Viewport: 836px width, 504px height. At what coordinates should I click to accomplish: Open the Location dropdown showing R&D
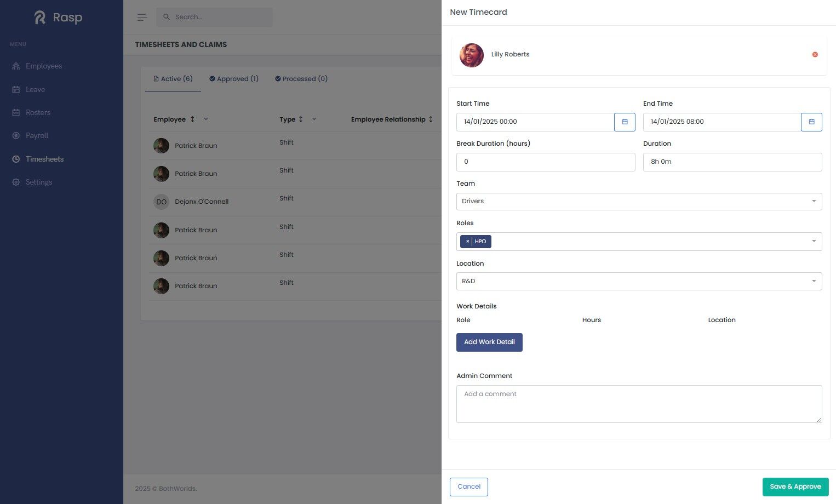(639, 281)
